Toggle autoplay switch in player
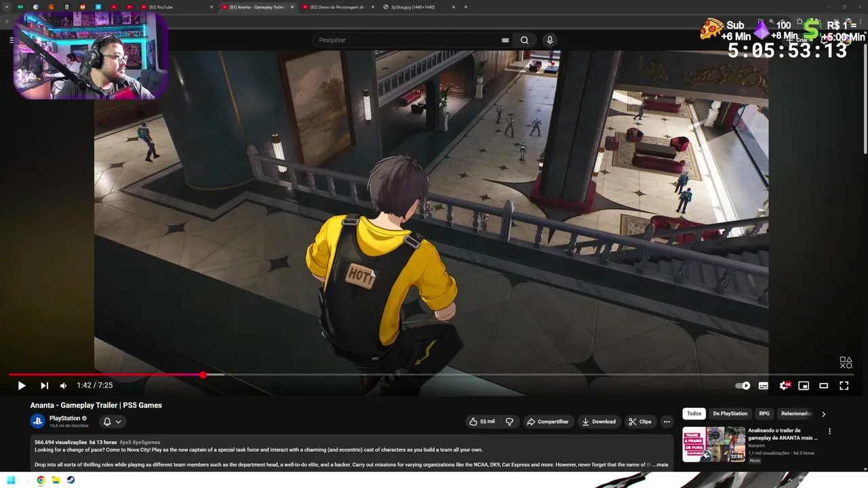 [743, 386]
